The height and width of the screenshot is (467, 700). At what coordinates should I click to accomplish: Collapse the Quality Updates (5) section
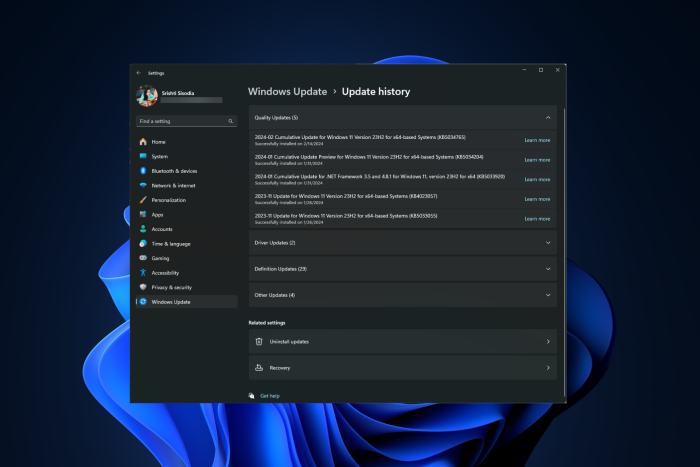click(403, 117)
